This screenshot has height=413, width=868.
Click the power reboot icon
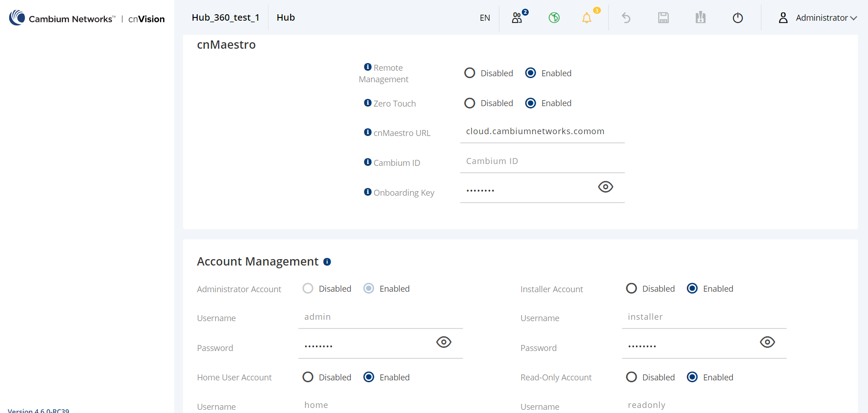click(737, 18)
